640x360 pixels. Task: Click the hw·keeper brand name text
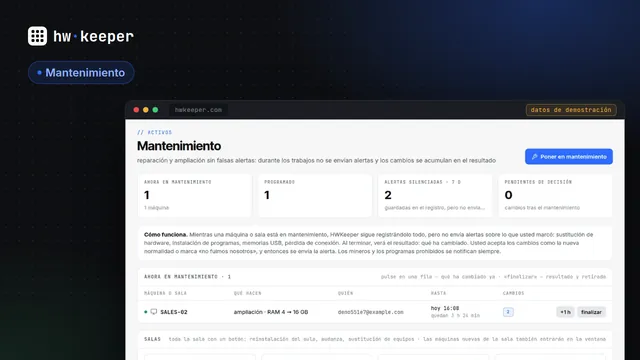(x=93, y=36)
